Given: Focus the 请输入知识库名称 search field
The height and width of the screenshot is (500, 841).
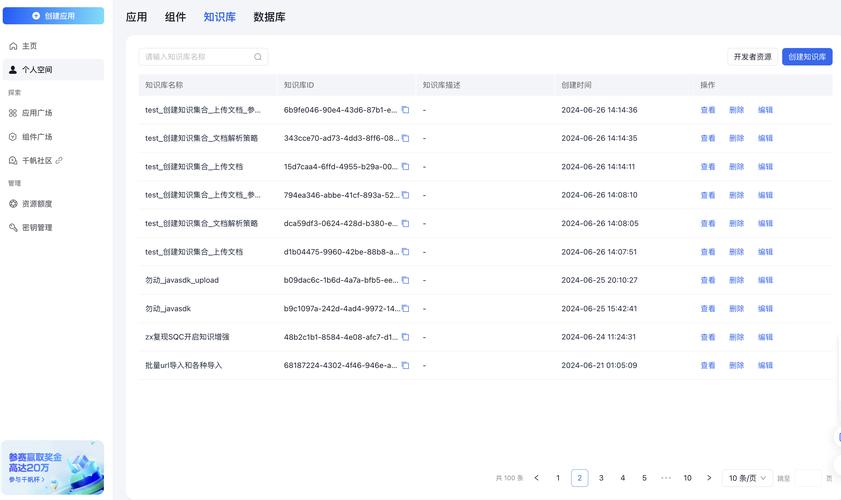Looking at the screenshot, I should tap(196, 58).
